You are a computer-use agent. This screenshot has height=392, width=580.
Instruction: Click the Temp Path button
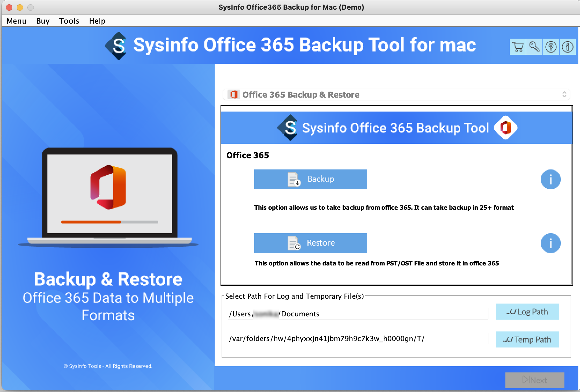point(527,339)
